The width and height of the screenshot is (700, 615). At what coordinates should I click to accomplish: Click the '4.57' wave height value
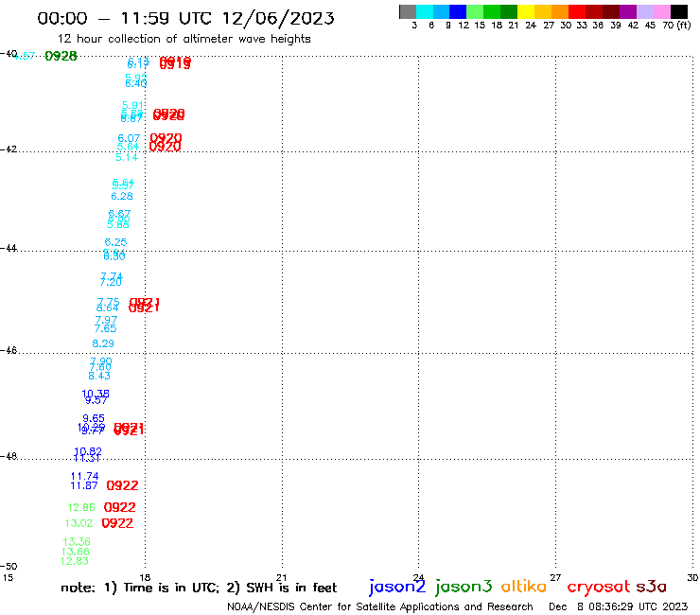(24, 56)
